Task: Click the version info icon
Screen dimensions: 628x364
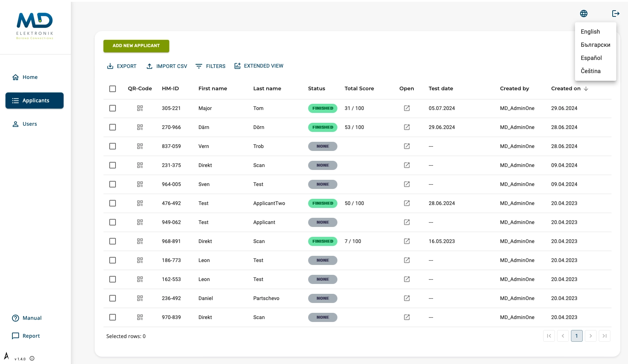Action: pos(32,359)
